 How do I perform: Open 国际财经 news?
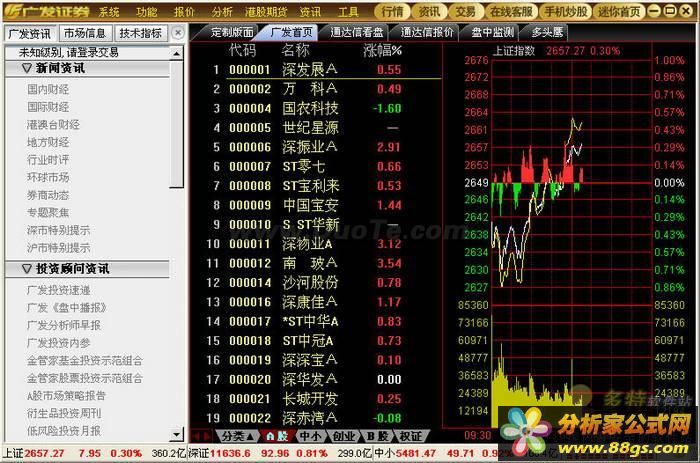click(x=48, y=107)
